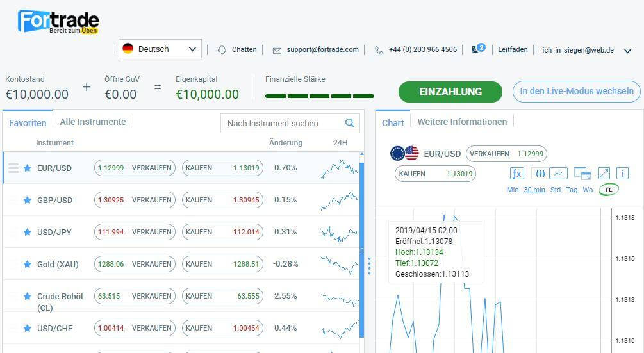This screenshot has width=644, height=353.
Task: Click KAUFEN for USD/JPY
Action: [222, 232]
